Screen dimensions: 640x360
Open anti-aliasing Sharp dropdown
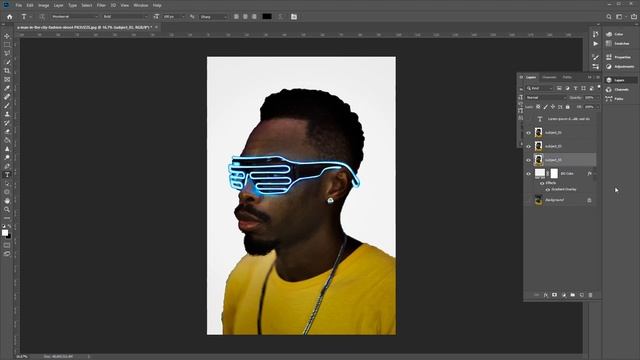[x=214, y=17]
